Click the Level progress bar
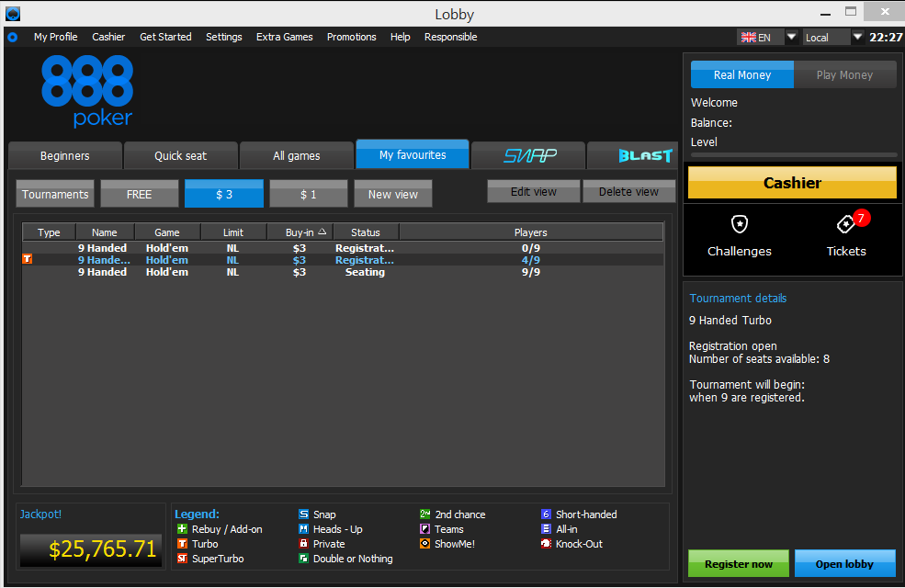 (794, 154)
